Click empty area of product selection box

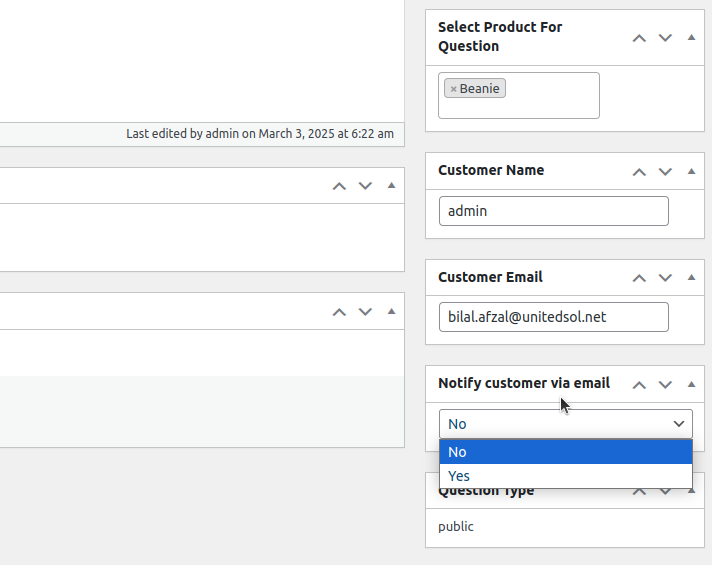(550, 106)
